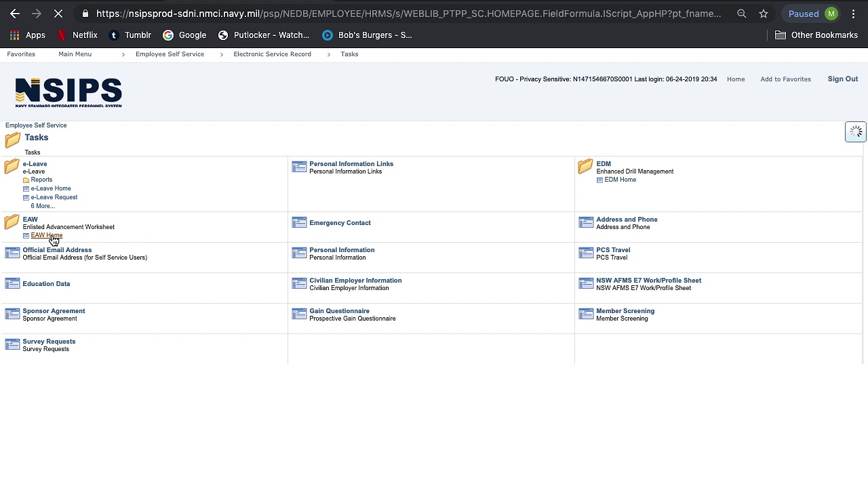This screenshot has height=488, width=868.
Task: Sign out of NSIPS
Action: coord(842,79)
